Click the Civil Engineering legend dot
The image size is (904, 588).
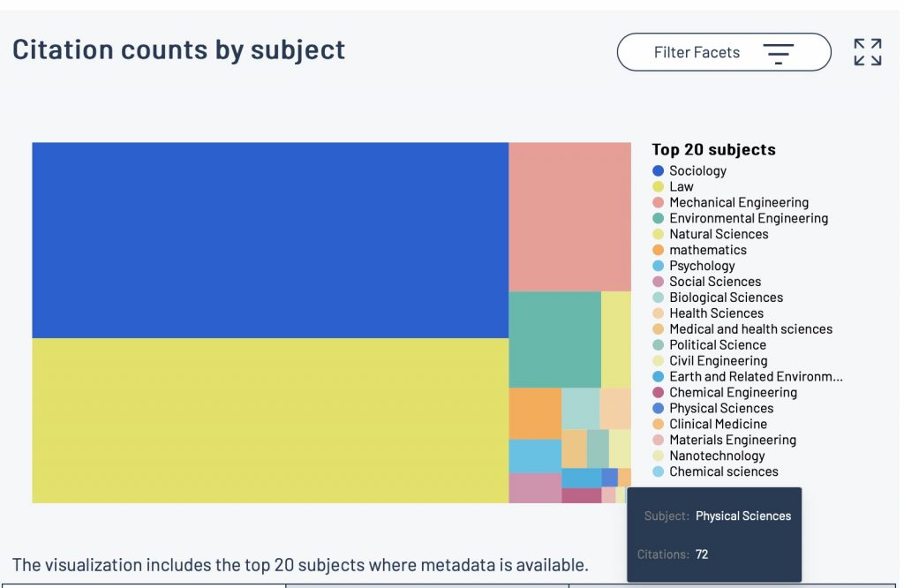658,361
